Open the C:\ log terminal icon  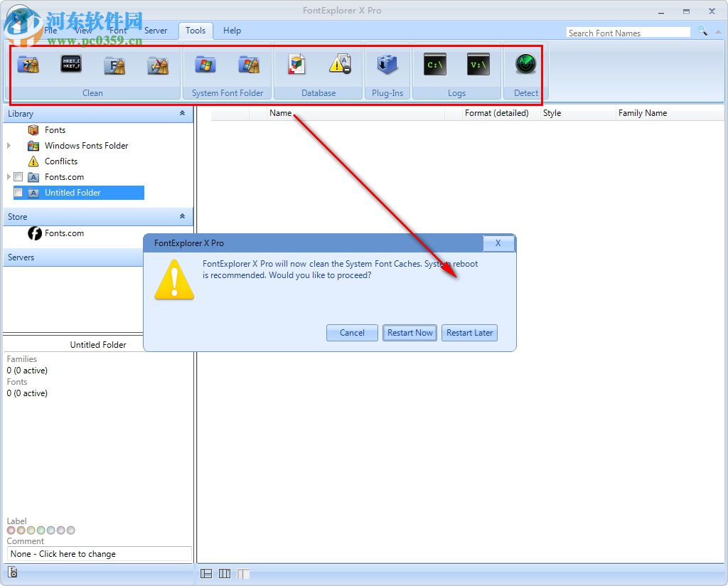coord(435,64)
